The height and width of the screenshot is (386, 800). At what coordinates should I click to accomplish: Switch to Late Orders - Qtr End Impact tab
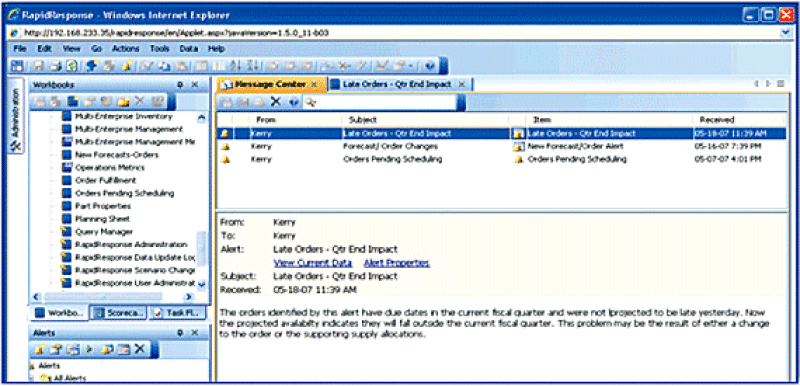coord(399,84)
